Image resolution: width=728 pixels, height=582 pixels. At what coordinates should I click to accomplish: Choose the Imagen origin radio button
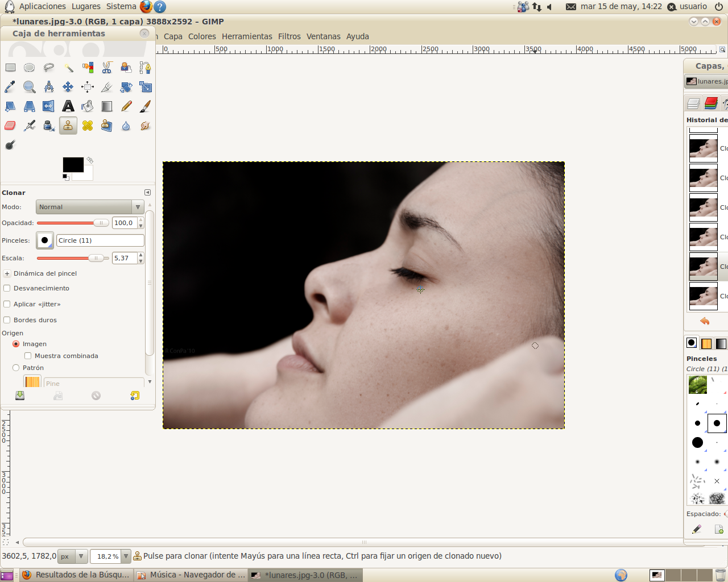click(x=16, y=344)
